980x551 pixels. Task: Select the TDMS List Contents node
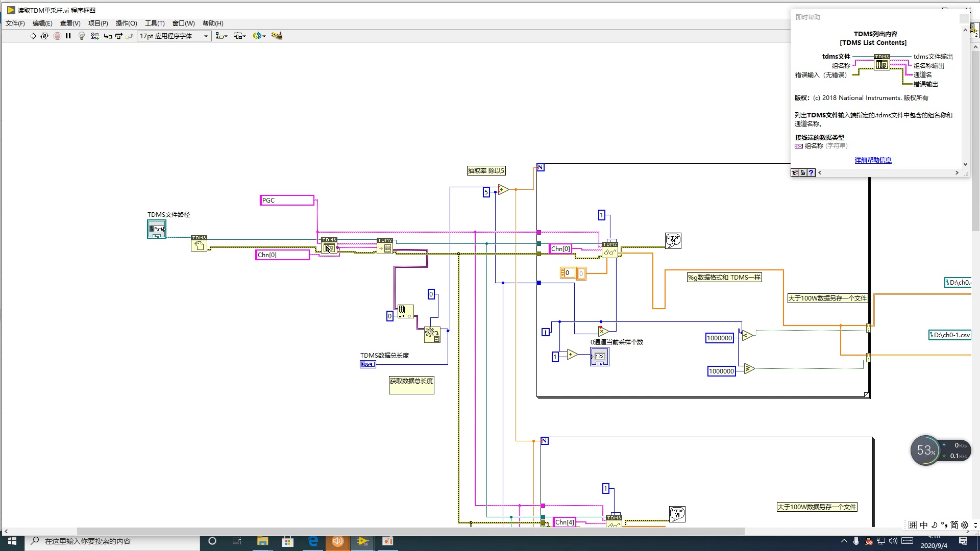click(329, 246)
